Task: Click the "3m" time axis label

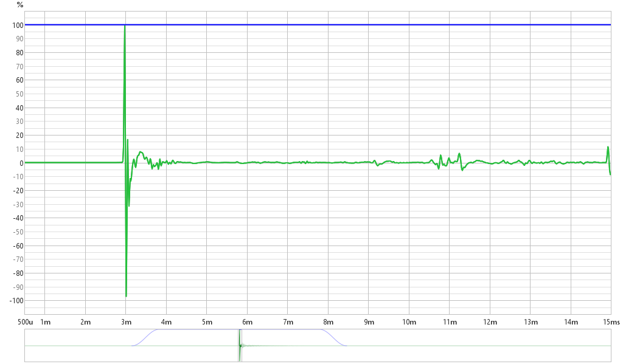Action: point(126,322)
